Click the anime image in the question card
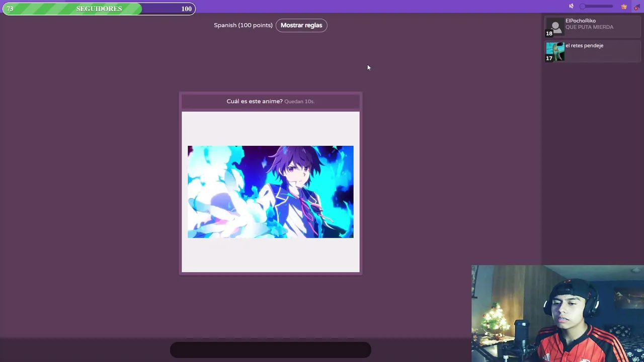Image resolution: width=644 pixels, height=362 pixels. click(271, 192)
